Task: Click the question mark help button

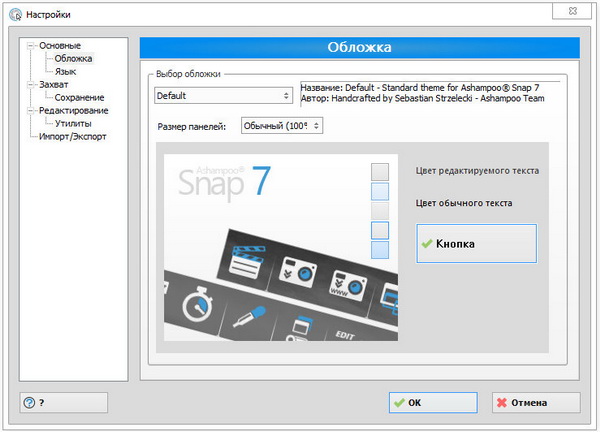Action: click(63, 402)
